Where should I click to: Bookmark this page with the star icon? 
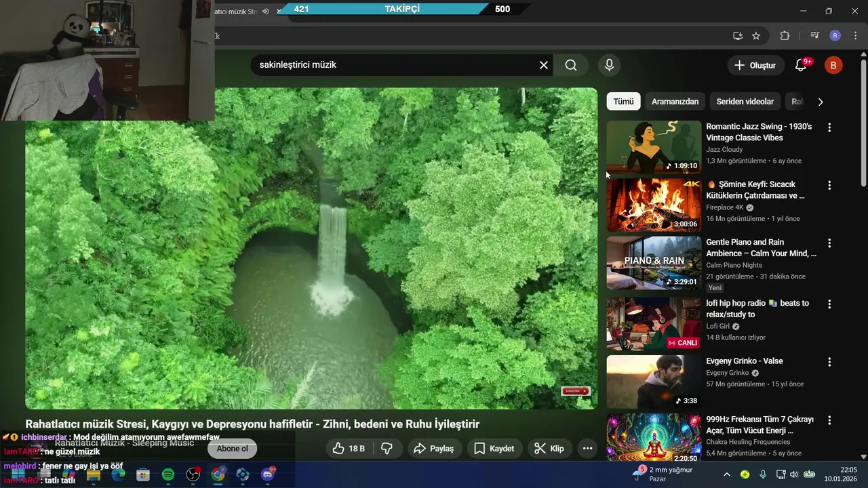tap(756, 36)
